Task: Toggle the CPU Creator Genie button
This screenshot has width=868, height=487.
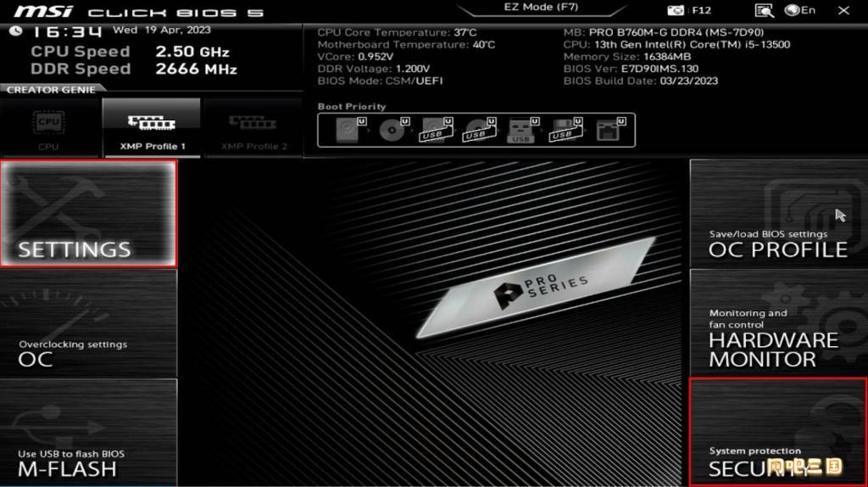Action: pos(48,128)
